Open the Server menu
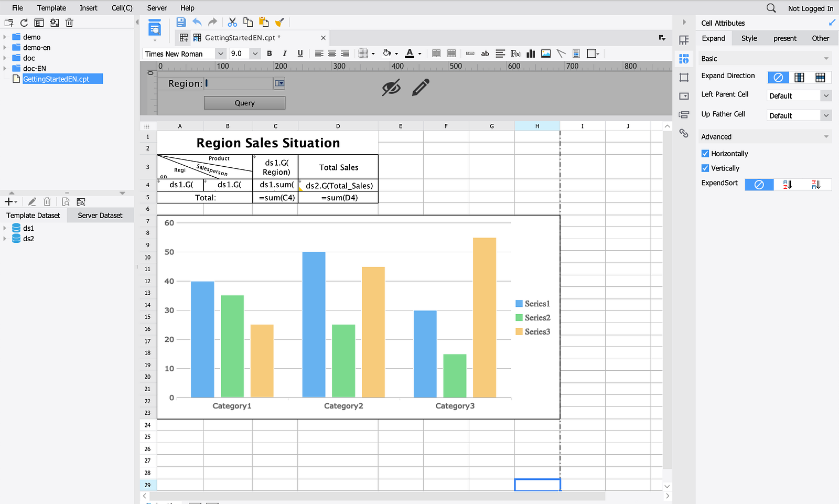Screen dimensions: 839x504 tap(157, 8)
